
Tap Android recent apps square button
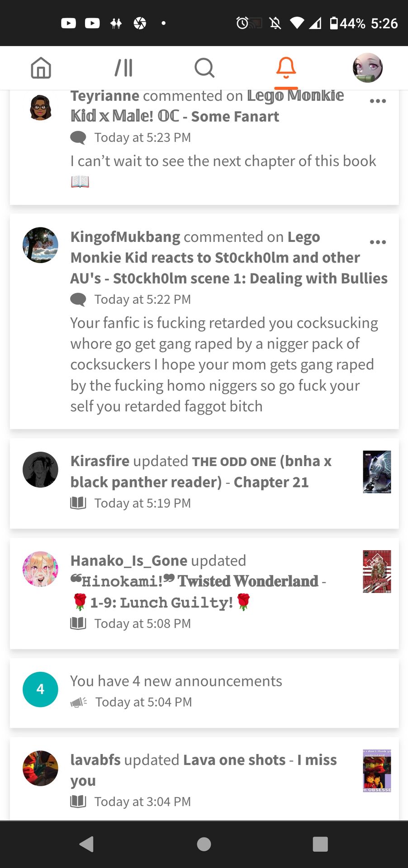click(320, 844)
